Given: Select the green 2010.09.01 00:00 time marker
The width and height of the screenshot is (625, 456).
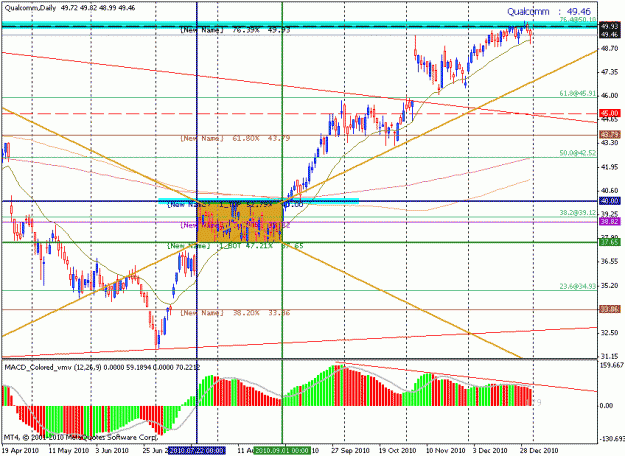Looking at the screenshot, I should 282,450.
